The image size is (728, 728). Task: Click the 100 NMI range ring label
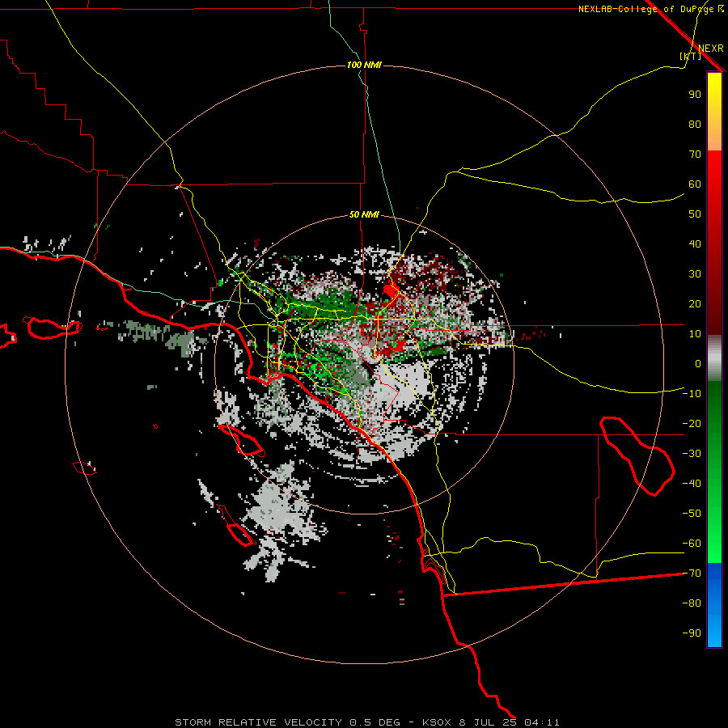(x=365, y=65)
